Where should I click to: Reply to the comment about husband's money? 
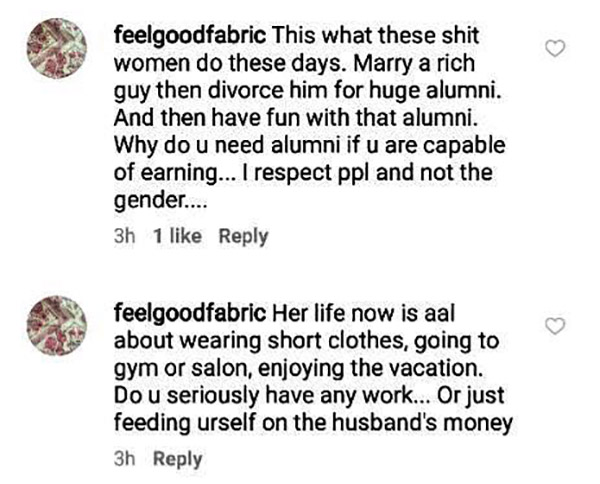tap(177, 459)
